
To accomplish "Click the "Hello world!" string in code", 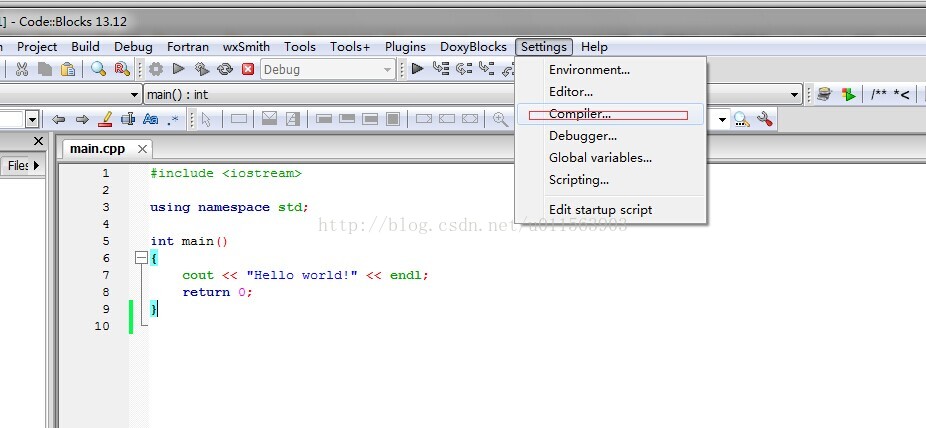I will click(302, 275).
